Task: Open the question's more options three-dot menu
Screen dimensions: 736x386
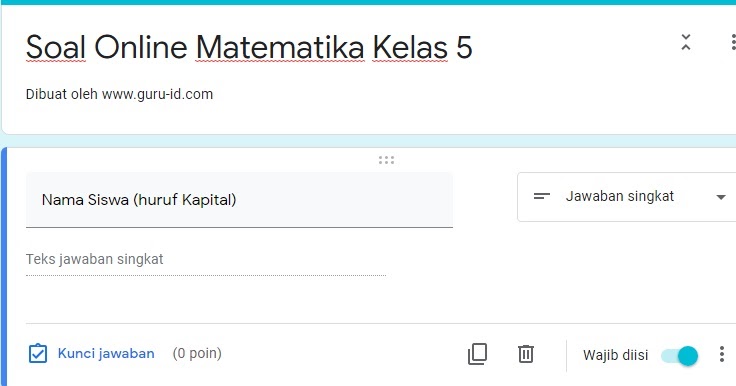Action: pyautogui.click(x=722, y=354)
